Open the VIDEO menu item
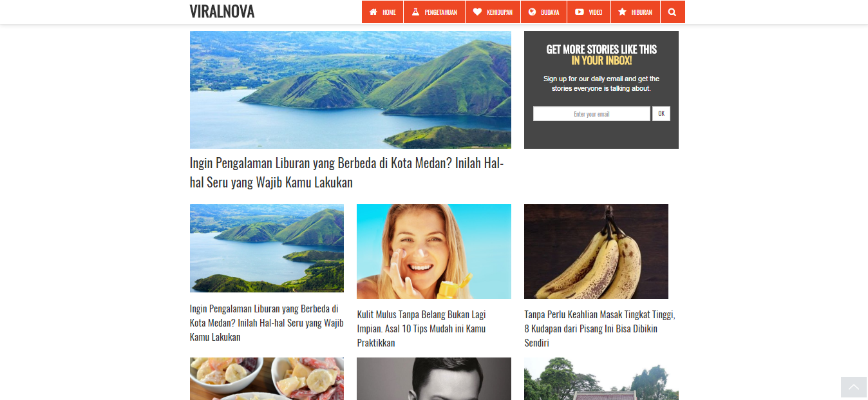This screenshot has height=400, width=868. (589, 12)
